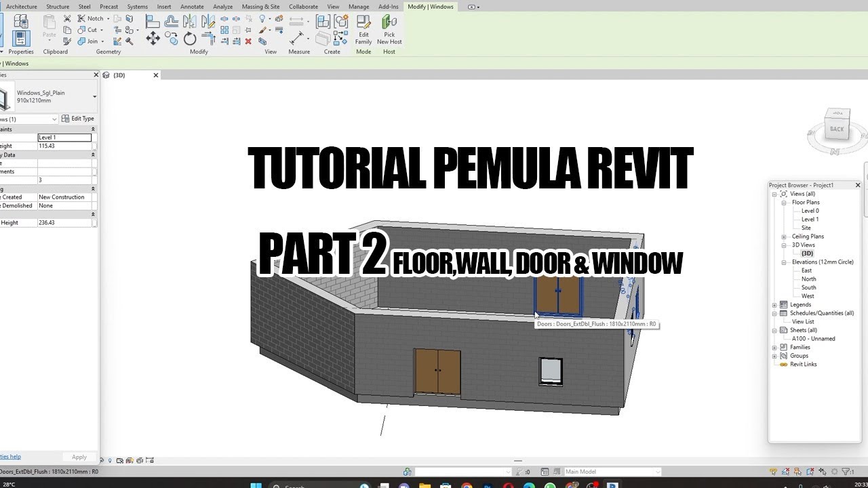Open the Collaborate tab
This screenshot has height=488, width=868.
303,7
